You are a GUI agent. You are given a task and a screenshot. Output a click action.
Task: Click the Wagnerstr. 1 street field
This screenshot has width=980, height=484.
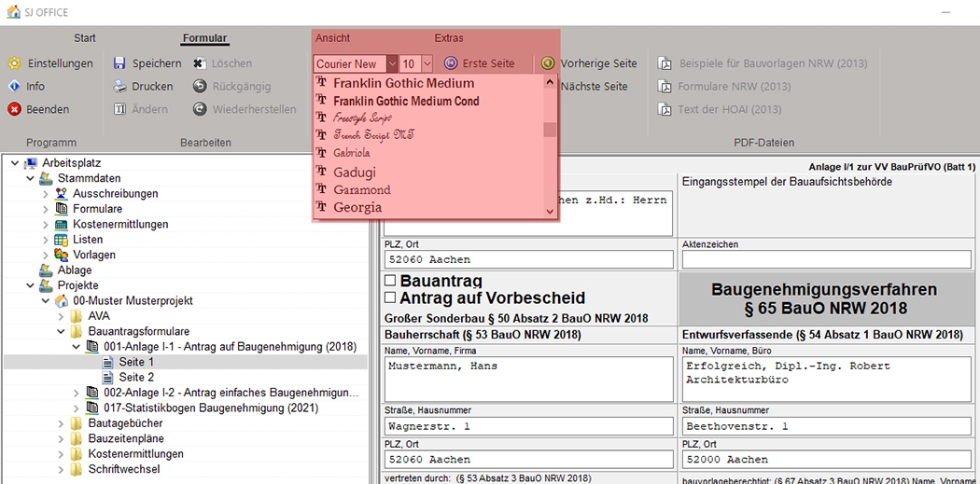(x=529, y=426)
